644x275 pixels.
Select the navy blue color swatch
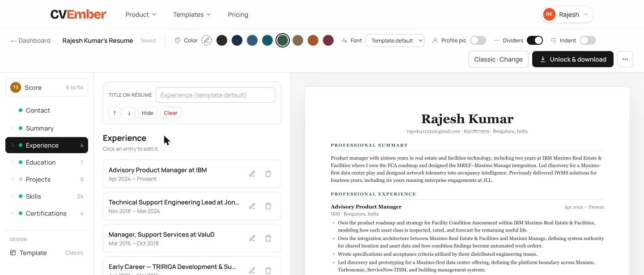click(237, 40)
